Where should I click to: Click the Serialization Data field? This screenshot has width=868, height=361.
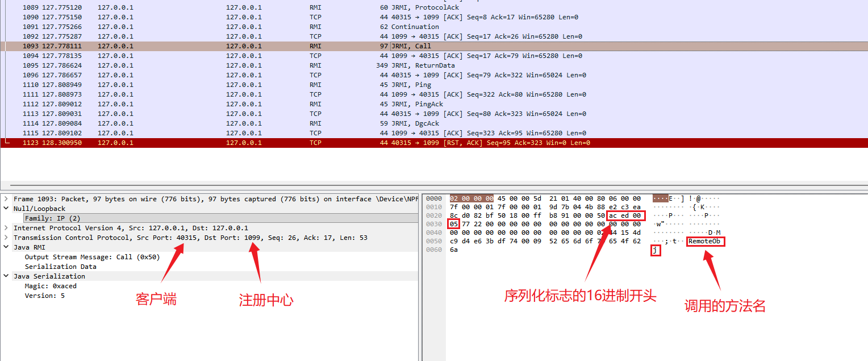(60, 267)
